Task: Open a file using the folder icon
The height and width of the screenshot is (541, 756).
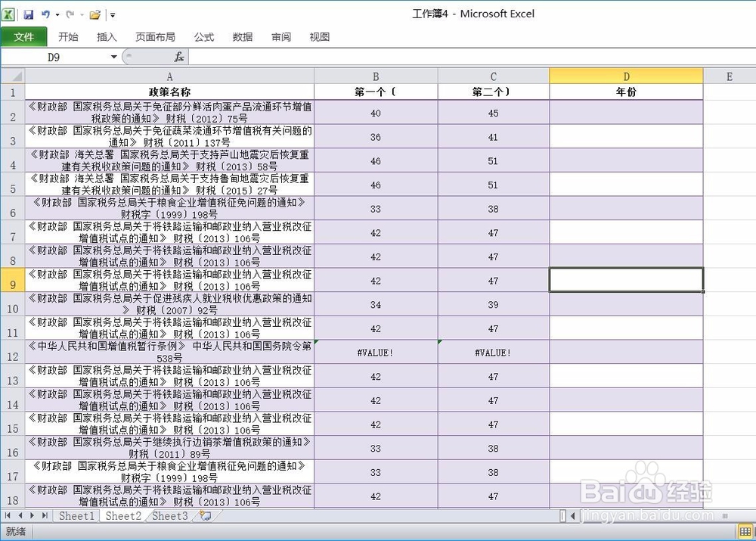Action: pyautogui.click(x=94, y=14)
